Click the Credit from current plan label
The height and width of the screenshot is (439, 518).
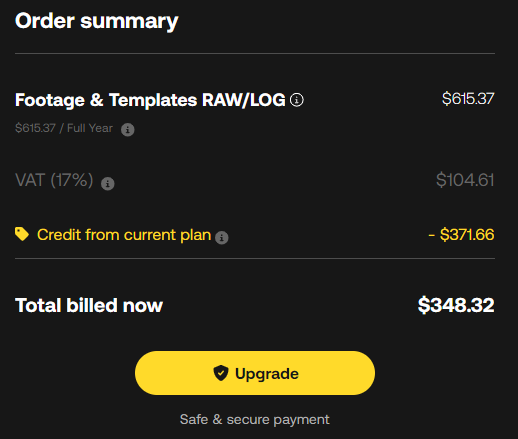click(124, 235)
